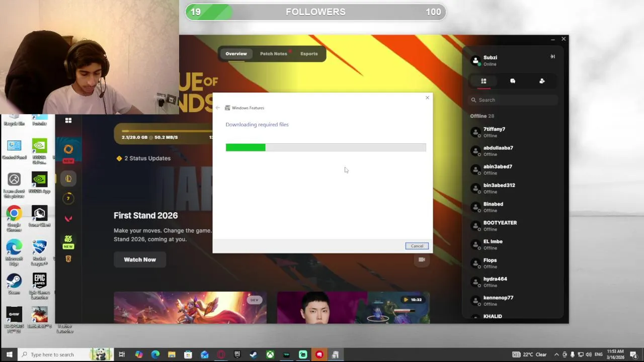
Task: Click the Xbox icon in the taskbar
Action: (270, 354)
